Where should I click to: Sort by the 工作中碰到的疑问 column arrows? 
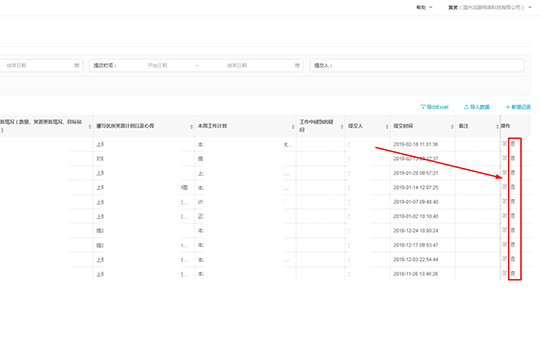pyautogui.click(x=342, y=127)
